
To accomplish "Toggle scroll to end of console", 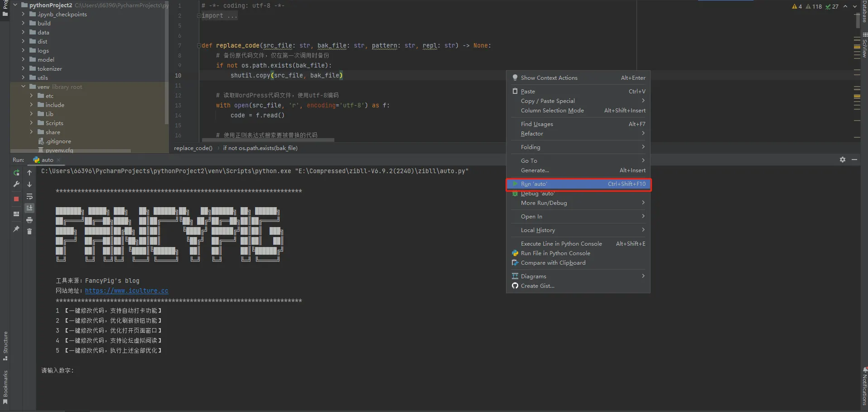I will [x=29, y=208].
